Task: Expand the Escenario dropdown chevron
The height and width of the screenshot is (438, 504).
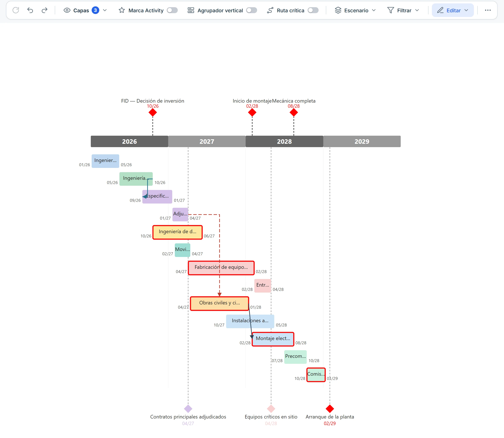Action: (x=374, y=10)
